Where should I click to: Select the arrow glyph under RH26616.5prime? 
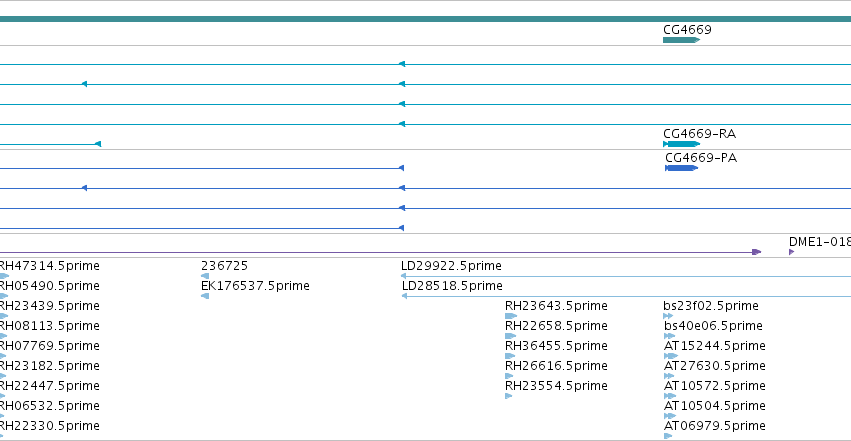tap(509, 376)
